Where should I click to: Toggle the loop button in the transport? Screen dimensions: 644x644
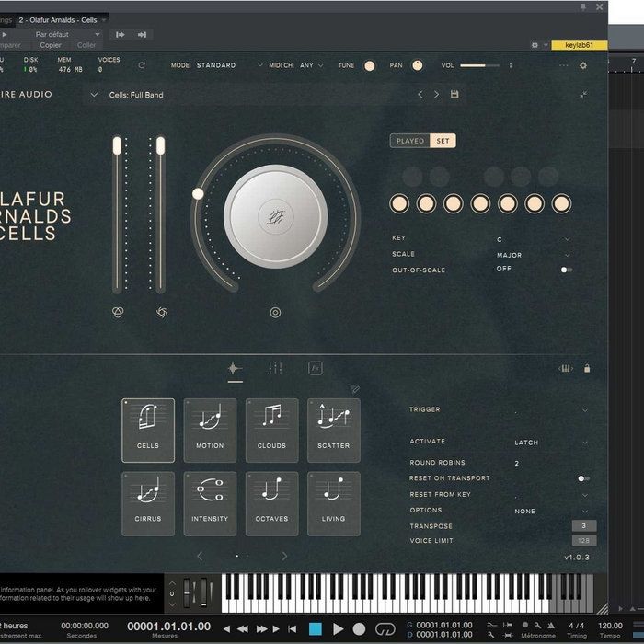tap(385, 628)
